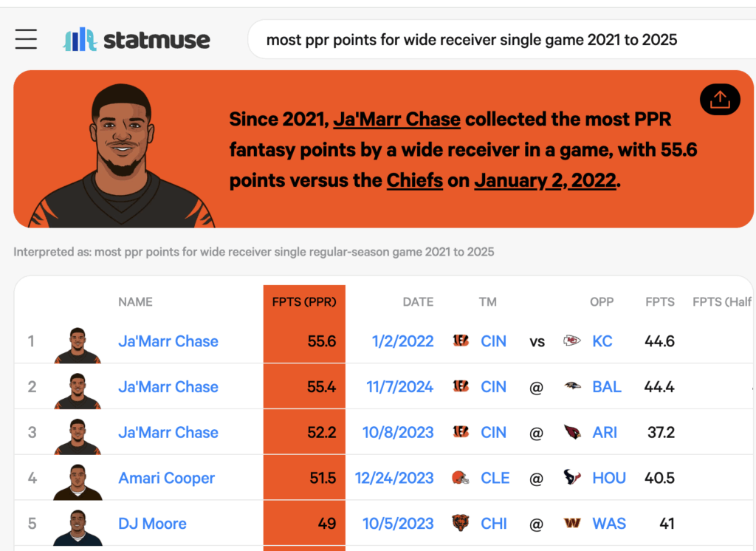Viewport: 756px width, 551px height.
Task: Open Amari Cooper player page
Action: click(166, 478)
